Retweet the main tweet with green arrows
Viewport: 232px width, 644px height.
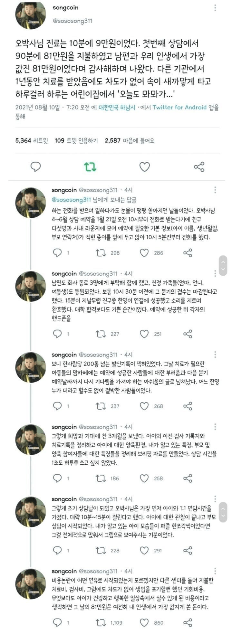[x=90, y=167]
